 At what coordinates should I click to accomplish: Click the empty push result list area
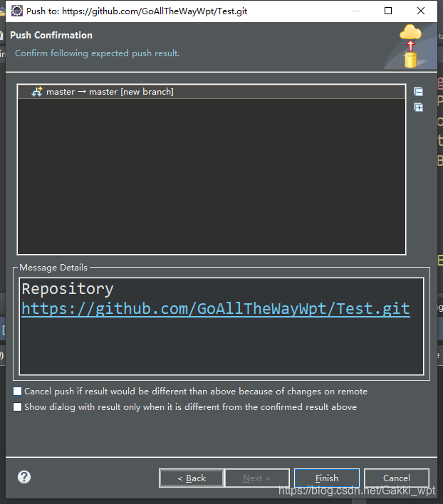212,176
